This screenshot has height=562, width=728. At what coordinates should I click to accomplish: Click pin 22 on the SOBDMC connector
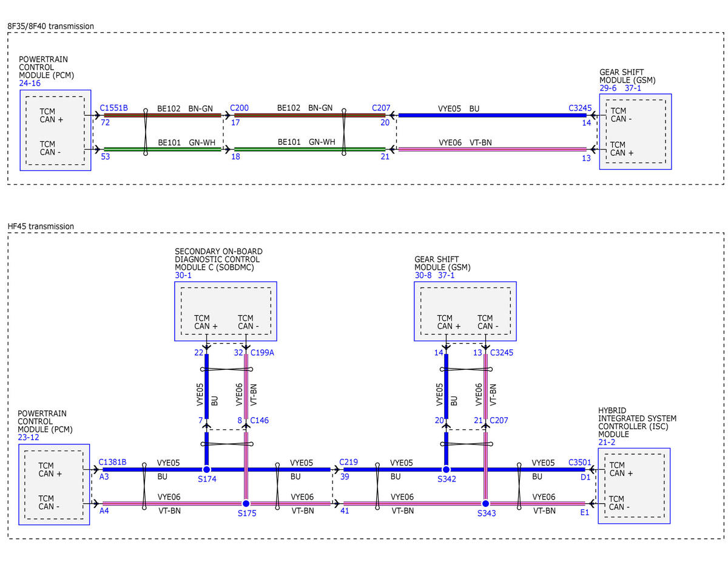point(199,353)
